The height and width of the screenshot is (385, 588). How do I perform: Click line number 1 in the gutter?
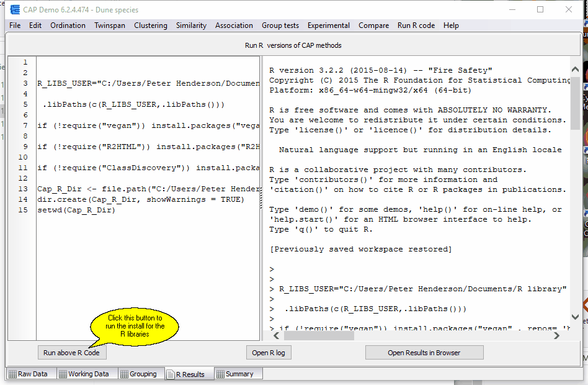[25, 62]
